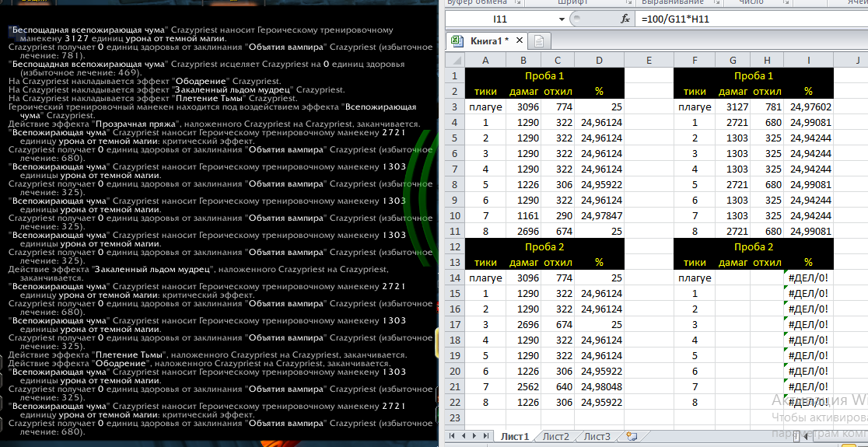
Task: Select cell I14 showing #ДЕЛ/0! error
Action: 808,278
